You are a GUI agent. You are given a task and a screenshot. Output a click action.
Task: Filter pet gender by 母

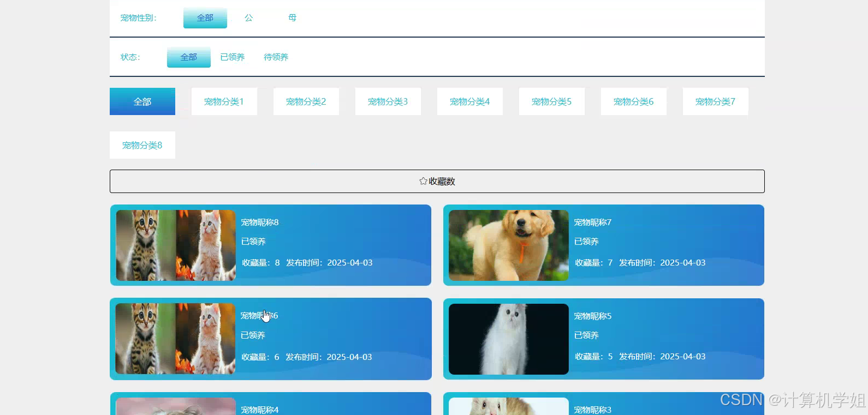[293, 18]
